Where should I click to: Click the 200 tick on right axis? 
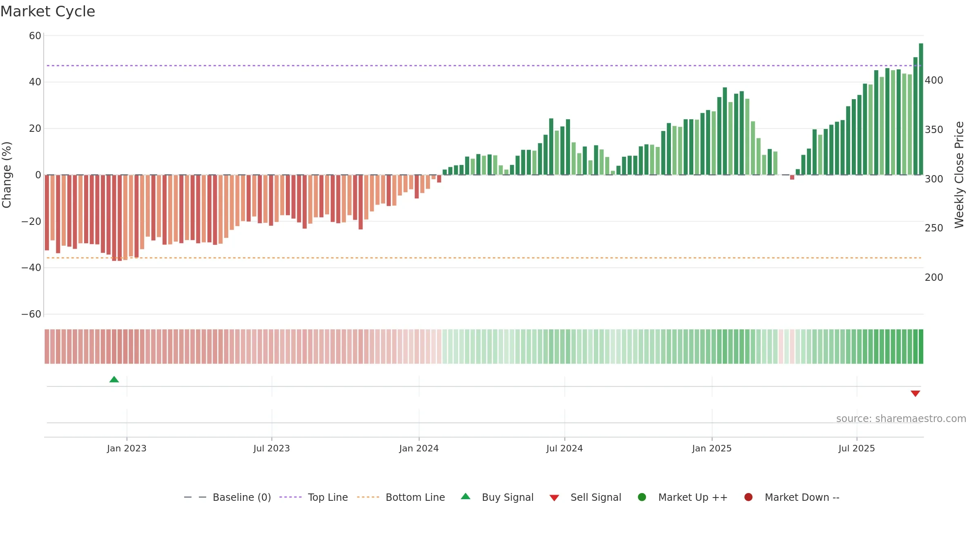pyautogui.click(x=934, y=278)
